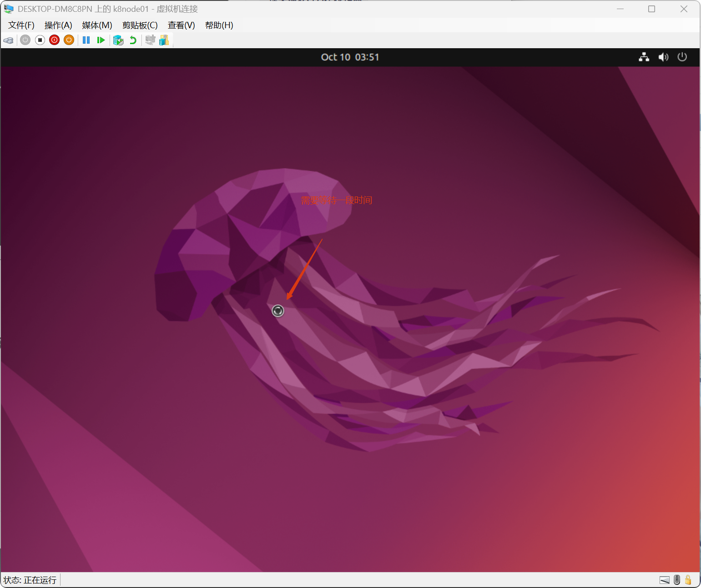Viewport: 701px width, 588px height.
Task: Click the Hyper-V window title icon
Action: 9,9
